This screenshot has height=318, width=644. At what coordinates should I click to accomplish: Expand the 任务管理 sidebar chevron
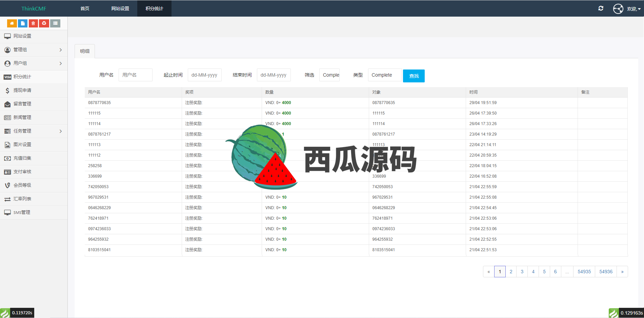click(x=61, y=131)
